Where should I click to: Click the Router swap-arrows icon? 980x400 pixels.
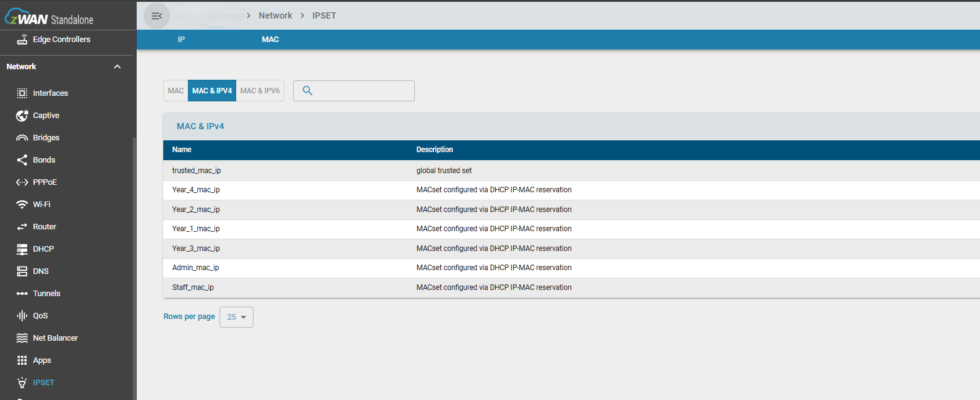coord(22,227)
